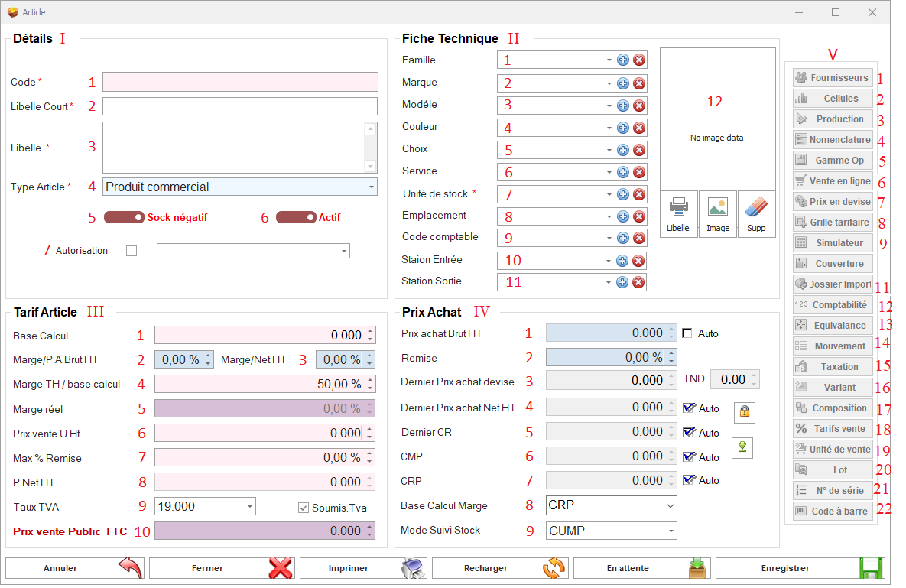
Task: Toggle the Sock négatif switch
Action: point(125,217)
